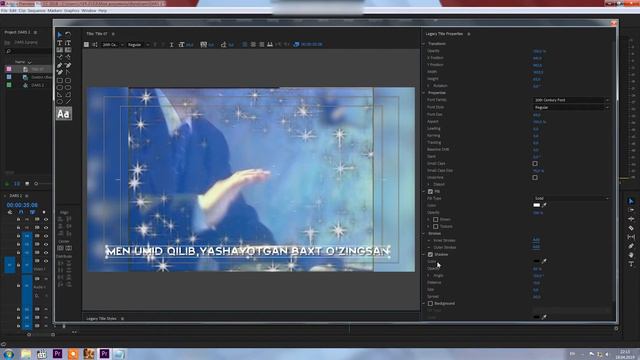Pick fill color with eyedropper
This screenshot has width=640, height=360.
click(544, 205)
